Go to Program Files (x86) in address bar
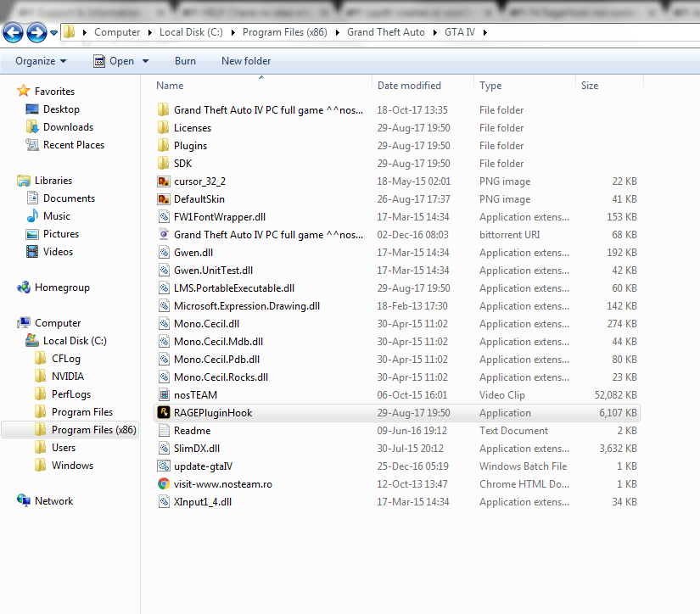 [x=285, y=32]
